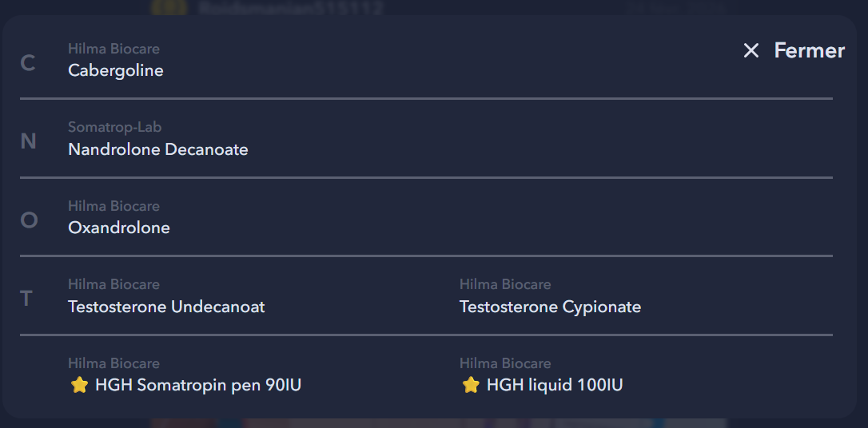Click the star icon beside HGH Somatropin pen
The height and width of the screenshot is (428, 868).
pyautogui.click(x=79, y=386)
